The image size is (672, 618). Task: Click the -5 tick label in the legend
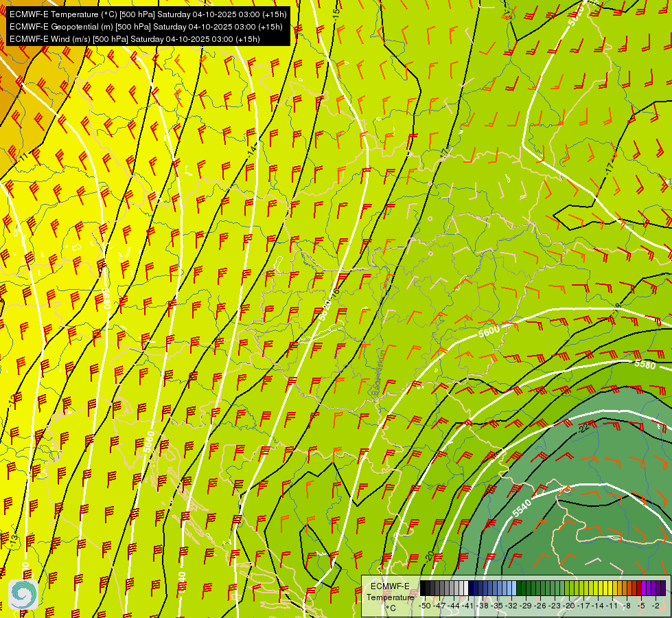point(641,606)
